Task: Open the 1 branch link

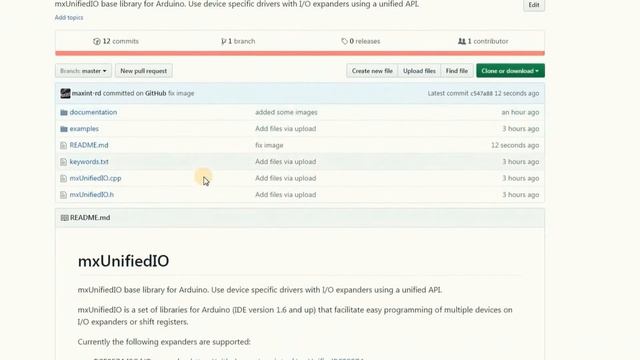Action: (238, 41)
